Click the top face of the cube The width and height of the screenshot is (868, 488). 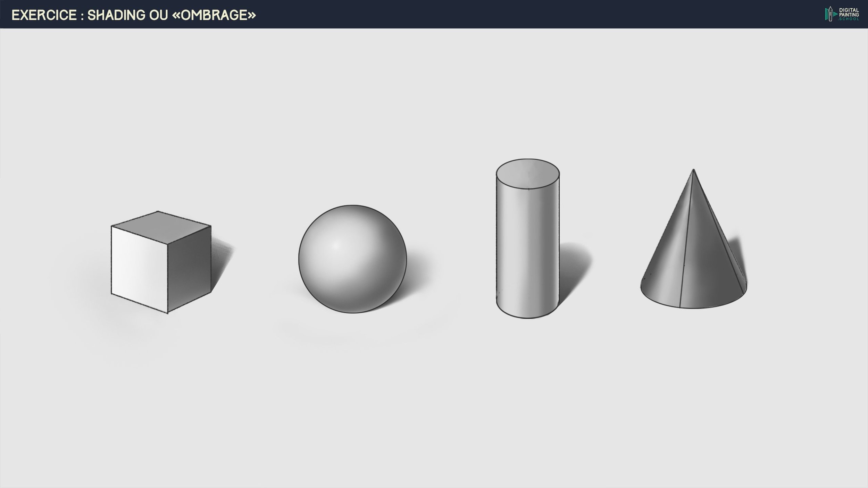coord(161,227)
